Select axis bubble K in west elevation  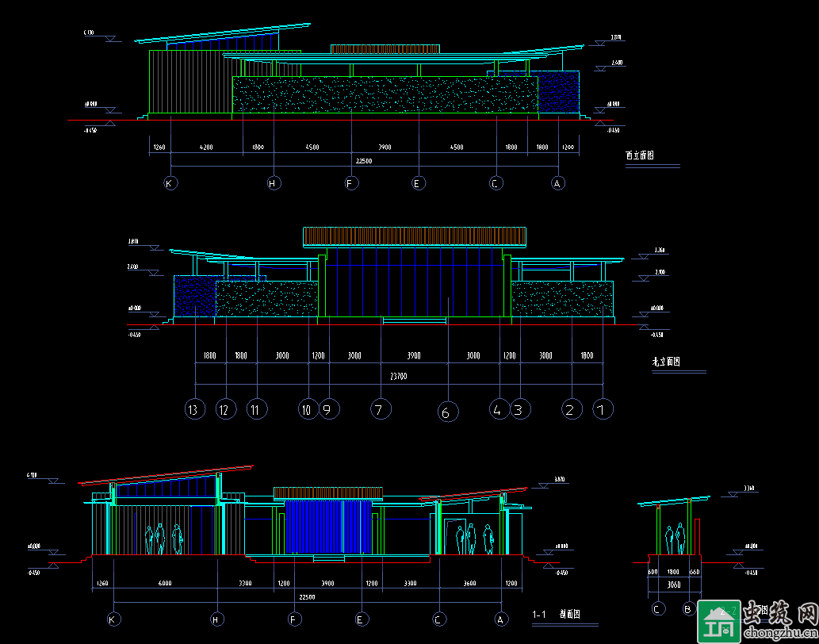170,183
